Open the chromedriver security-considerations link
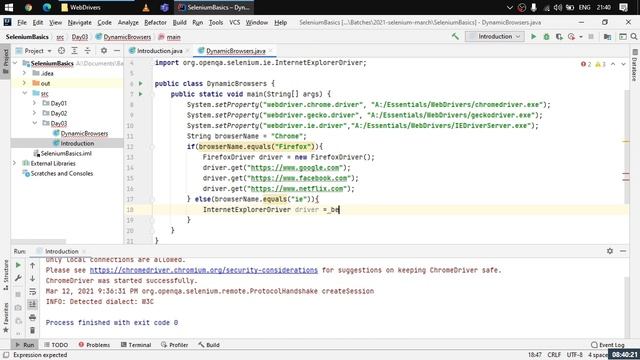This screenshot has width=640, height=360. [204, 270]
